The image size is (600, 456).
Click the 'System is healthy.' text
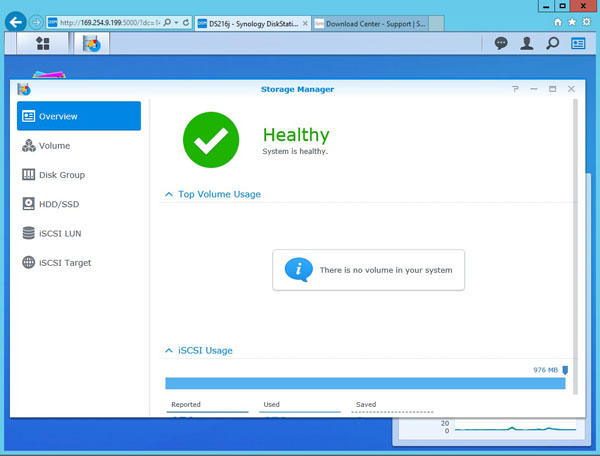point(295,151)
